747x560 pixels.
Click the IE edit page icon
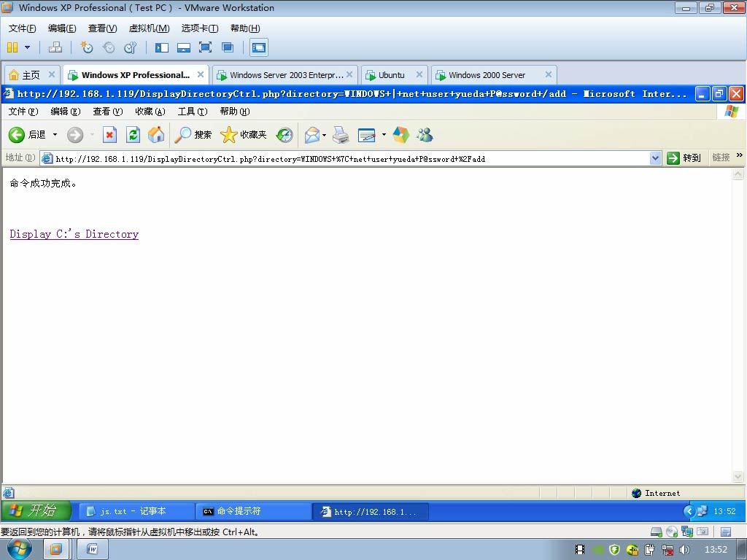coord(366,135)
